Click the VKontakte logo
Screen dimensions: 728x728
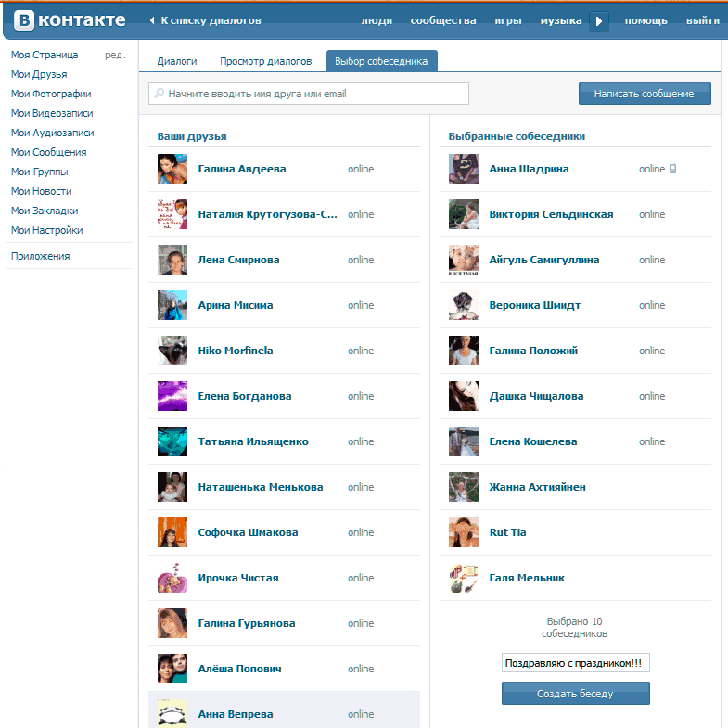click(x=70, y=20)
